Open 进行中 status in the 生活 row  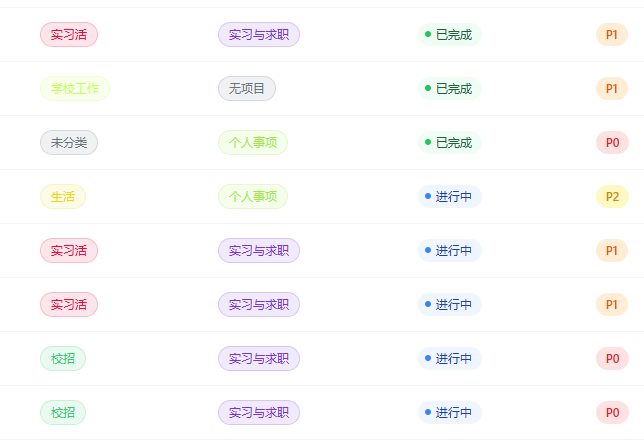(449, 196)
